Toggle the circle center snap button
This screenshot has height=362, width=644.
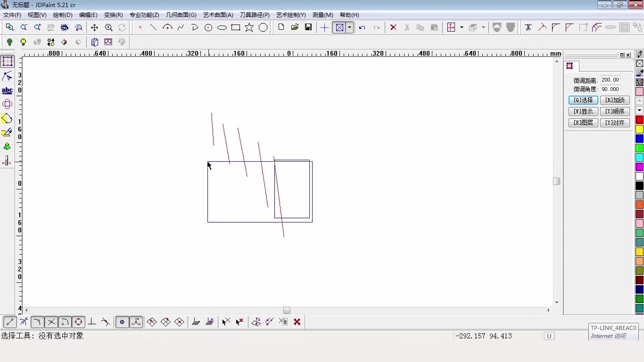click(x=79, y=322)
